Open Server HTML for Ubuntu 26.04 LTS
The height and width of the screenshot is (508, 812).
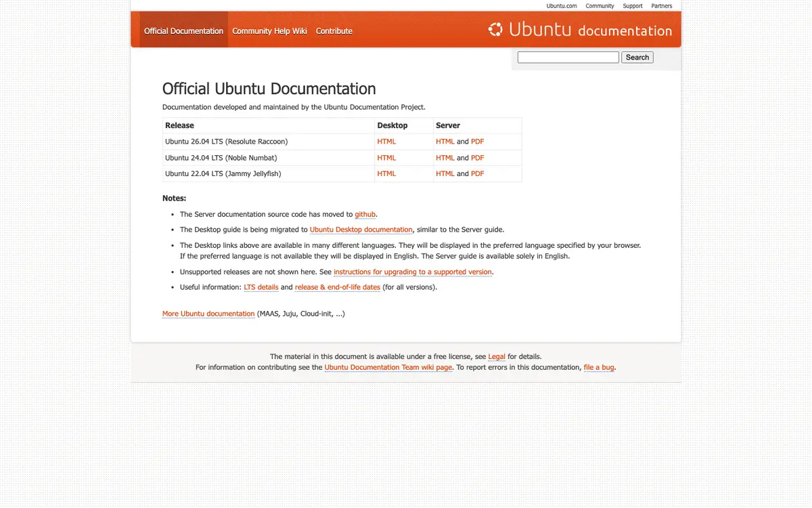tap(445, 142)
